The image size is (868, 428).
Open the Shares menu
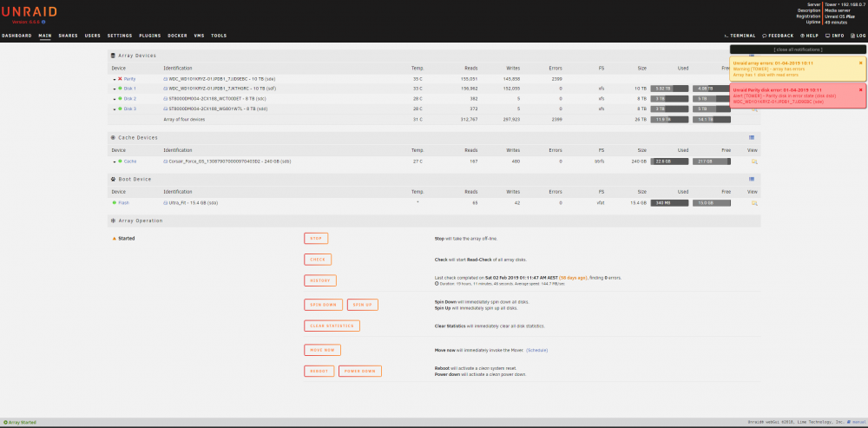68,36
